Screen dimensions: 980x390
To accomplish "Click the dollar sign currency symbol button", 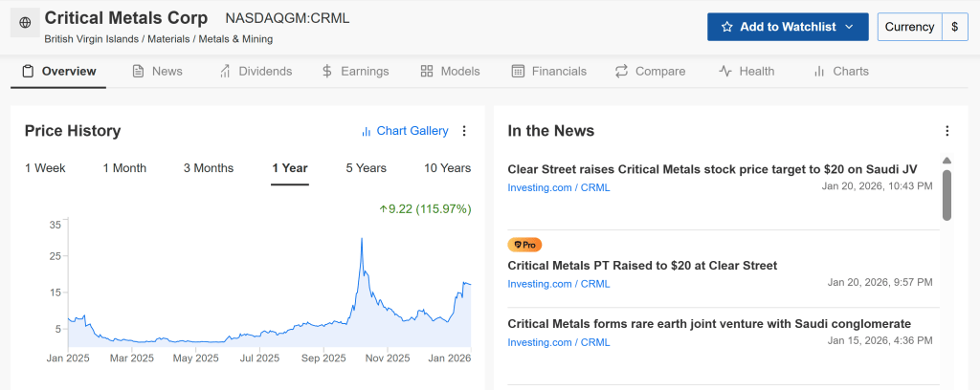I will [954, 27].
